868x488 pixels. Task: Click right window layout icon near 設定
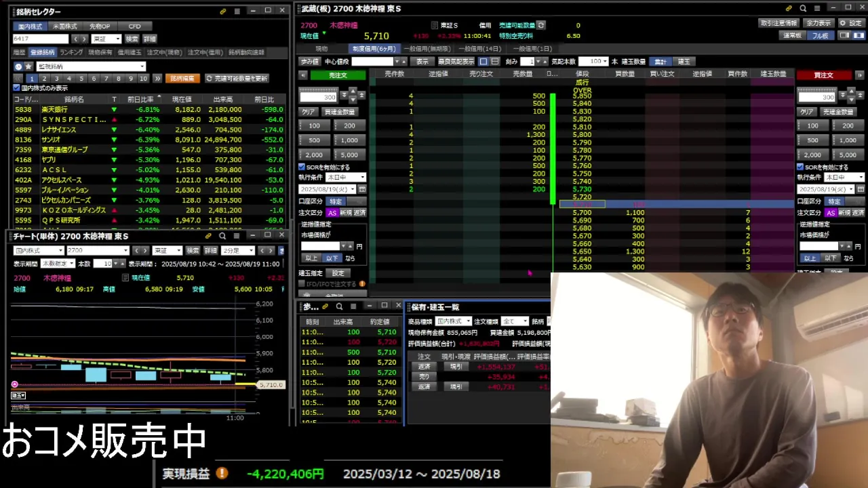(857, 36)
